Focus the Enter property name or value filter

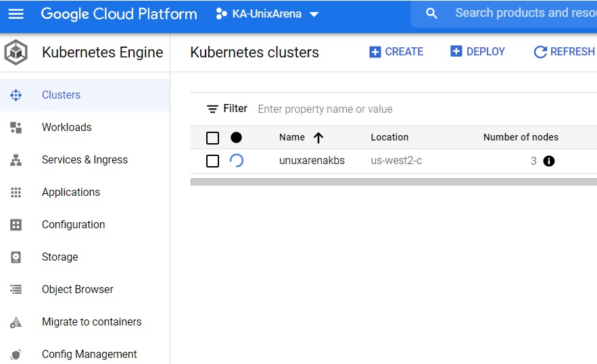(325, 109)
